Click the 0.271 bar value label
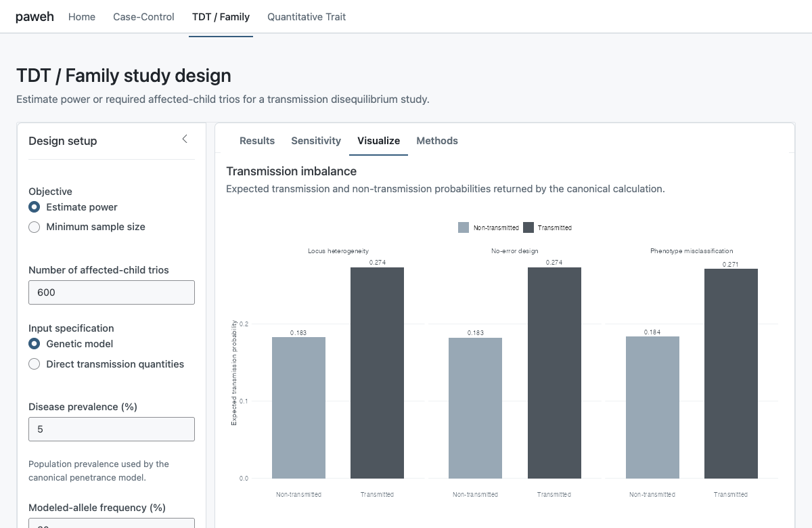 (x=731, y=264)
